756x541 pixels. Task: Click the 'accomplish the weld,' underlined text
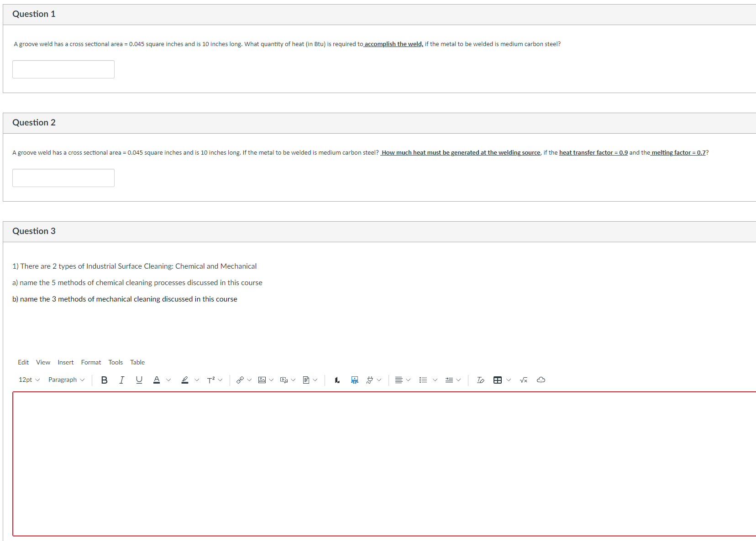(394, 44)
